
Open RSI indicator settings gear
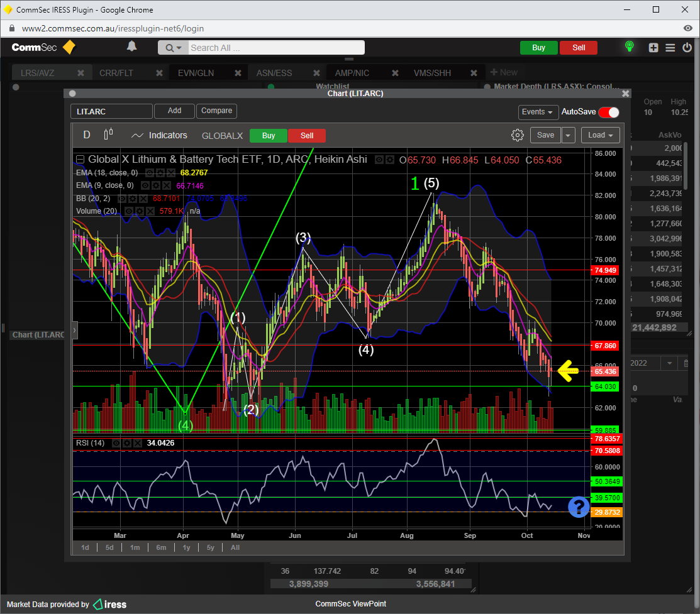(x=126, y=443)
